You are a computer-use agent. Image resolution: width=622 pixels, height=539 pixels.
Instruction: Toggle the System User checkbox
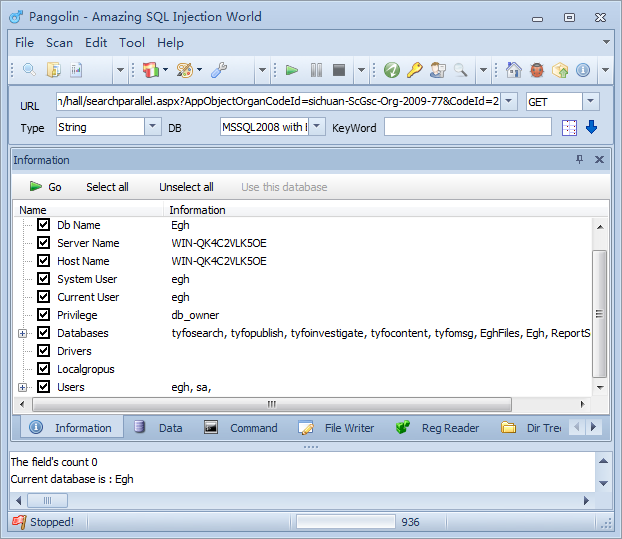(x=43, y=278)
